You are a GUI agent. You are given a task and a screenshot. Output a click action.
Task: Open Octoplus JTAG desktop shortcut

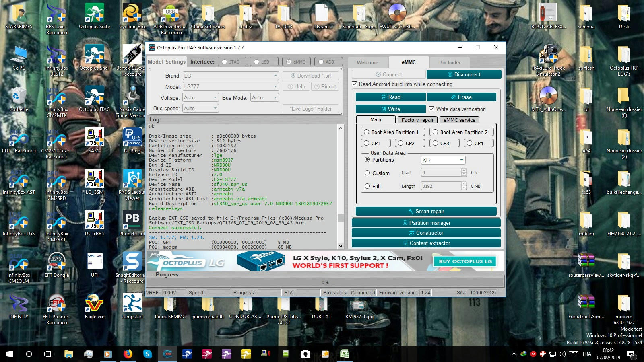[x=94, y=99]
